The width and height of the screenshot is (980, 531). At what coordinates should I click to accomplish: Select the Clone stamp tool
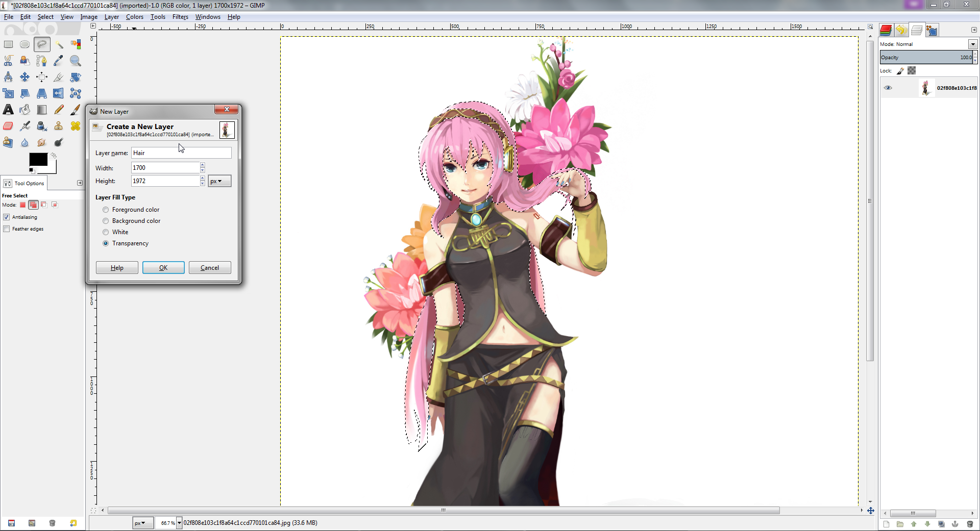click(x=59, y=126)
